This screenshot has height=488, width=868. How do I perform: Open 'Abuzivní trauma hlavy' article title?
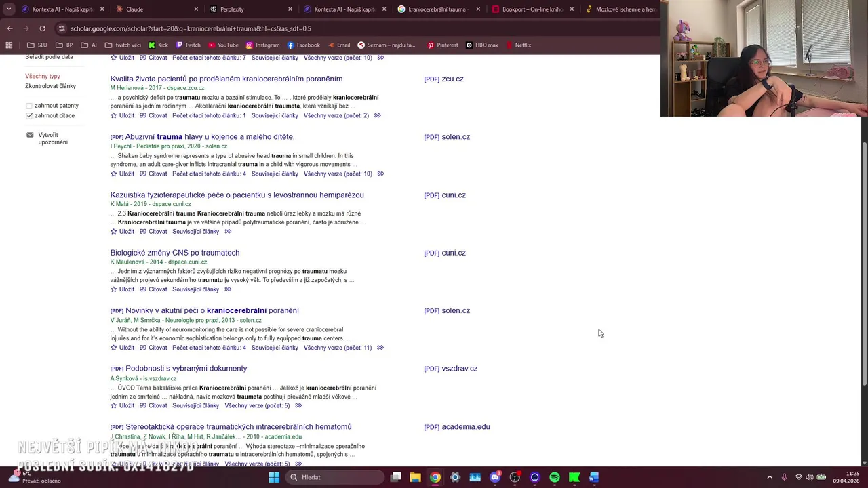[210, 137]
